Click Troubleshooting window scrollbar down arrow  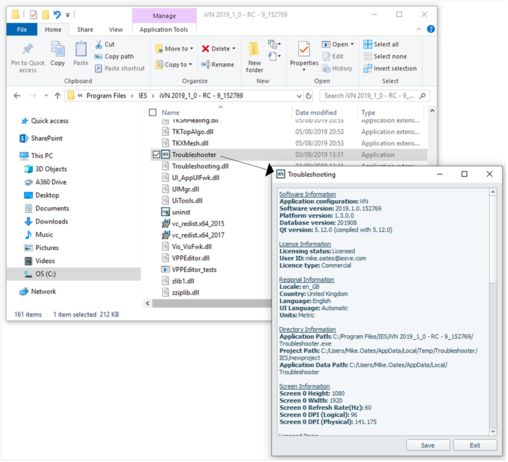[x=493, y=432]
